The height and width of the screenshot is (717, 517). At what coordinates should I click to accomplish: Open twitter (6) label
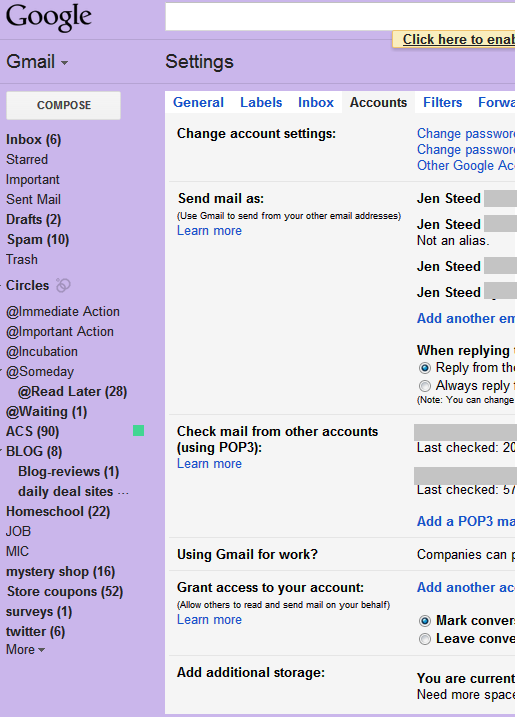(x=36, y=631)
